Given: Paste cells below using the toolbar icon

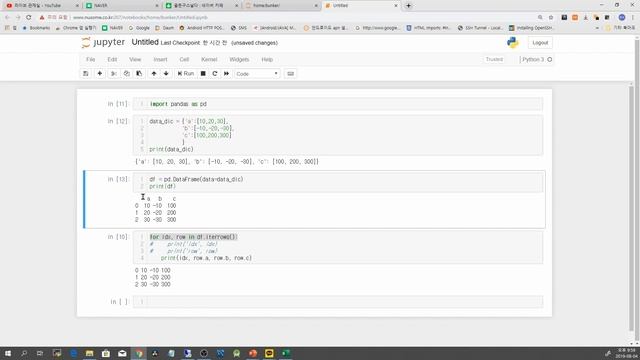Looking at the screenshot, I should point(139,73).
